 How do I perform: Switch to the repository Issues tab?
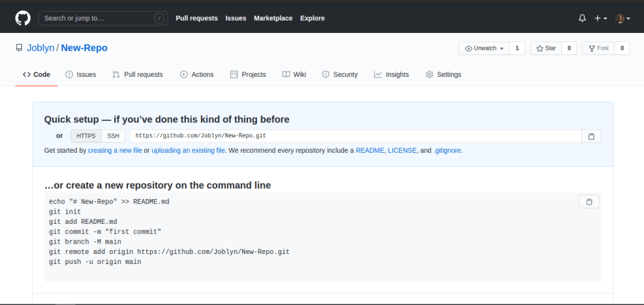tap(80, 75)
